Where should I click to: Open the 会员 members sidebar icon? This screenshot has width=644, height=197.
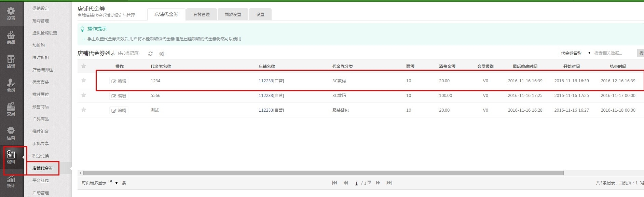[11, 85]
